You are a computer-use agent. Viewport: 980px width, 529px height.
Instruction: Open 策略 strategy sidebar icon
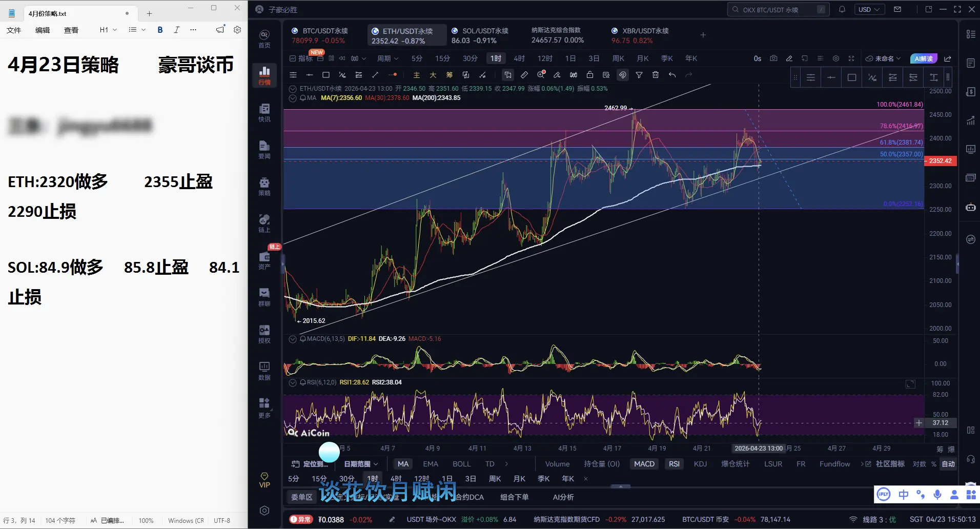click(x=264, y=187)
